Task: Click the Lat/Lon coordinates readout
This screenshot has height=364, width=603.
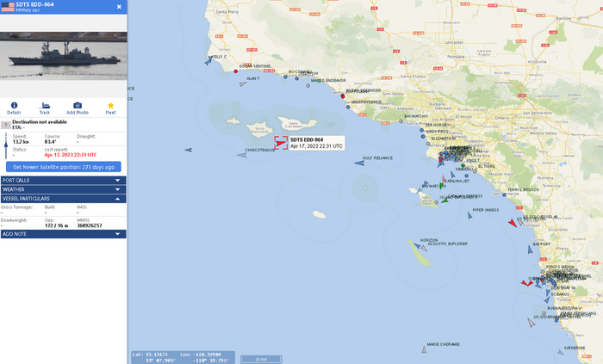Action: point(183,357)
